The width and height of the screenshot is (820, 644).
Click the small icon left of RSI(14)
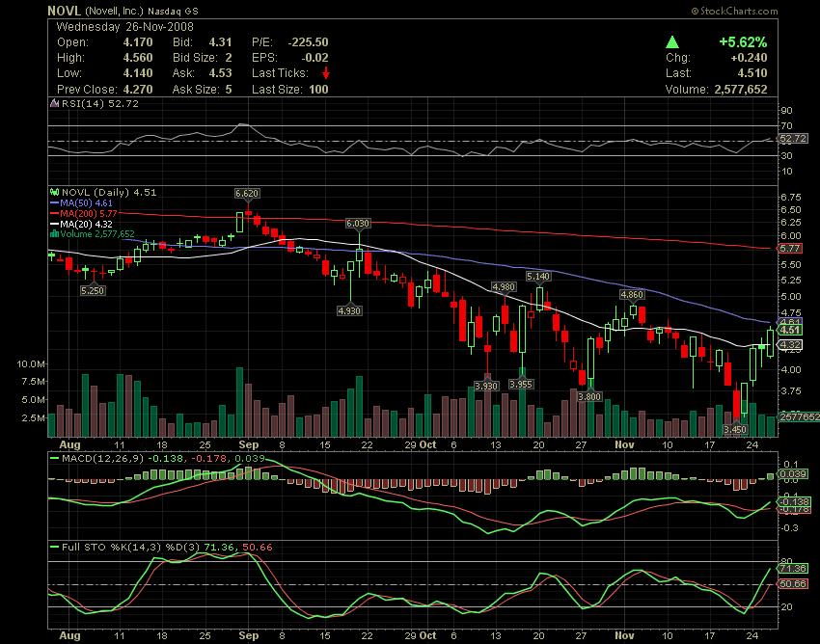coord(54,103)
